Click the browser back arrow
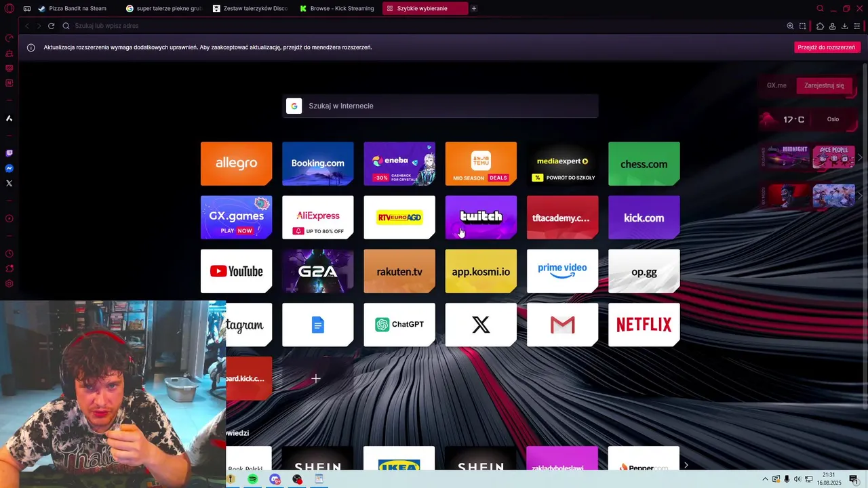868x488 pixels. pyautogui.click(x=26, y=26)
